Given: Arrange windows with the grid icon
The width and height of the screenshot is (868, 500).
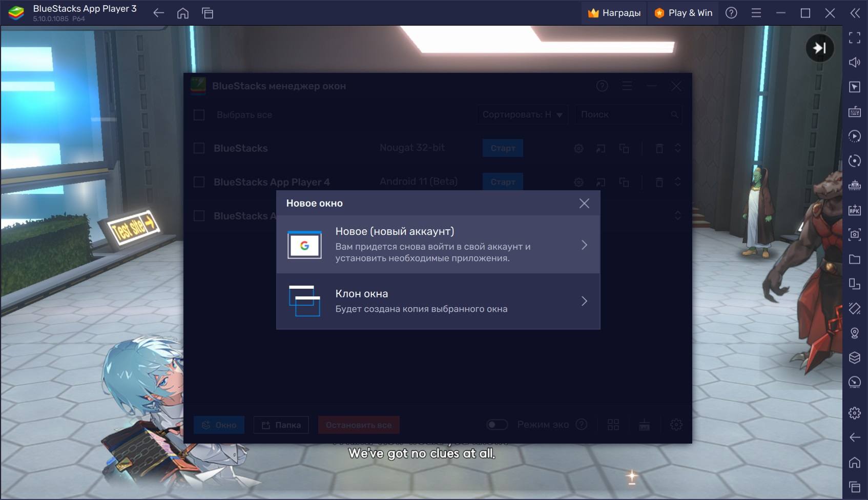Looking at the screenshot, I should pyautogui.click(x=613, y=425).
